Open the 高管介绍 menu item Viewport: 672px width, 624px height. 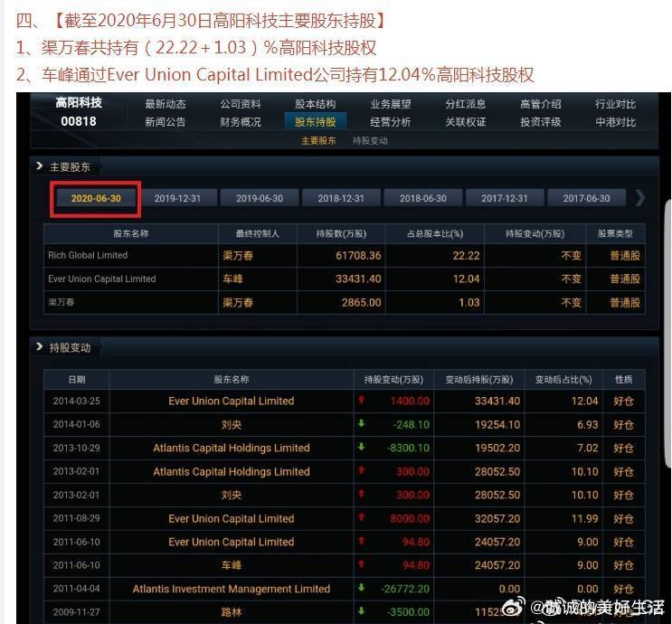[541, 104]
